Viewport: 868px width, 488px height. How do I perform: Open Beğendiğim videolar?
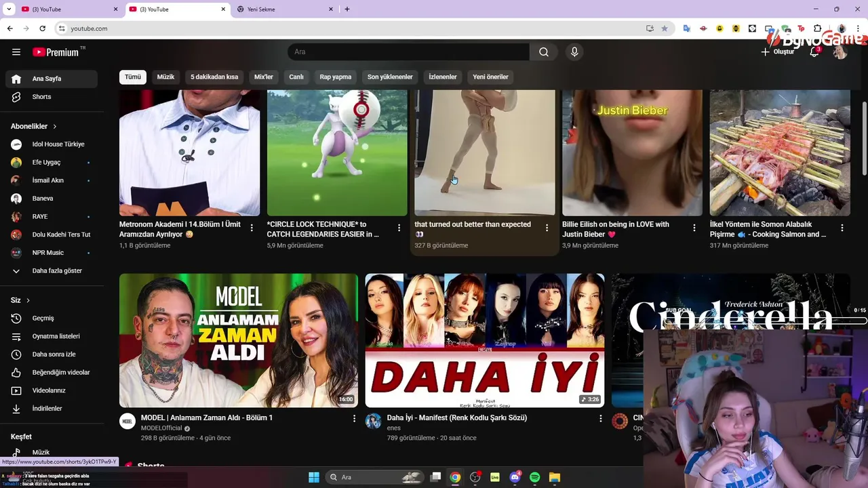52,373
